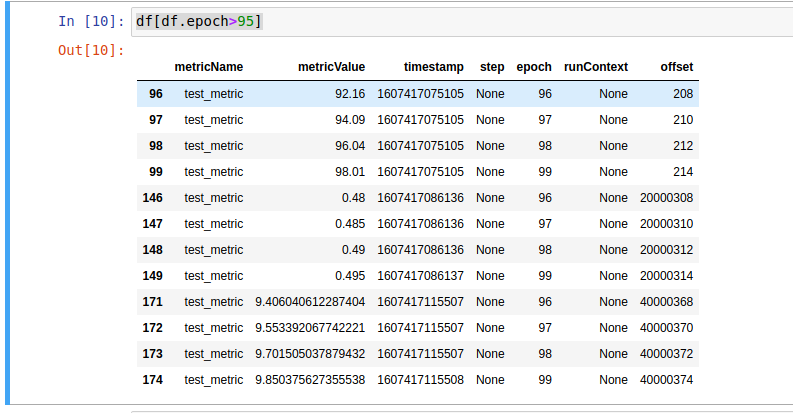Click epoch value 96 in row 146
The width and height of the screenshot is (793, 413).
point(545,198)
